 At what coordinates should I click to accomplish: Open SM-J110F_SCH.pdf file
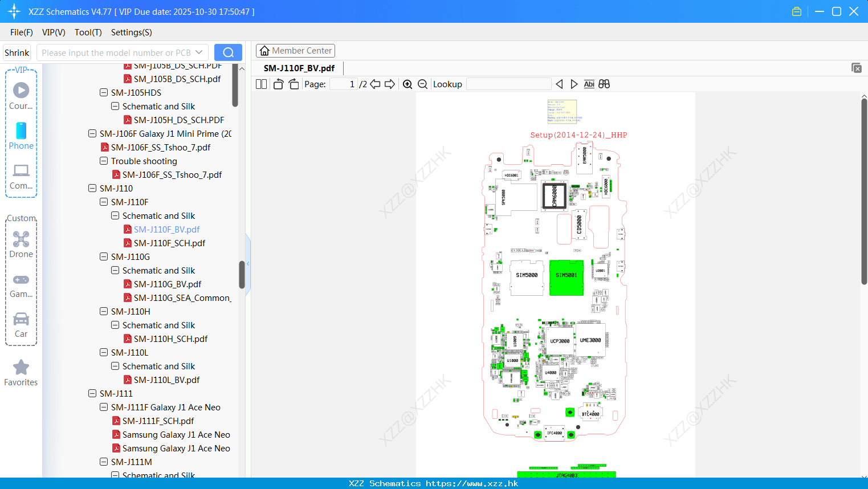(169, 243)
